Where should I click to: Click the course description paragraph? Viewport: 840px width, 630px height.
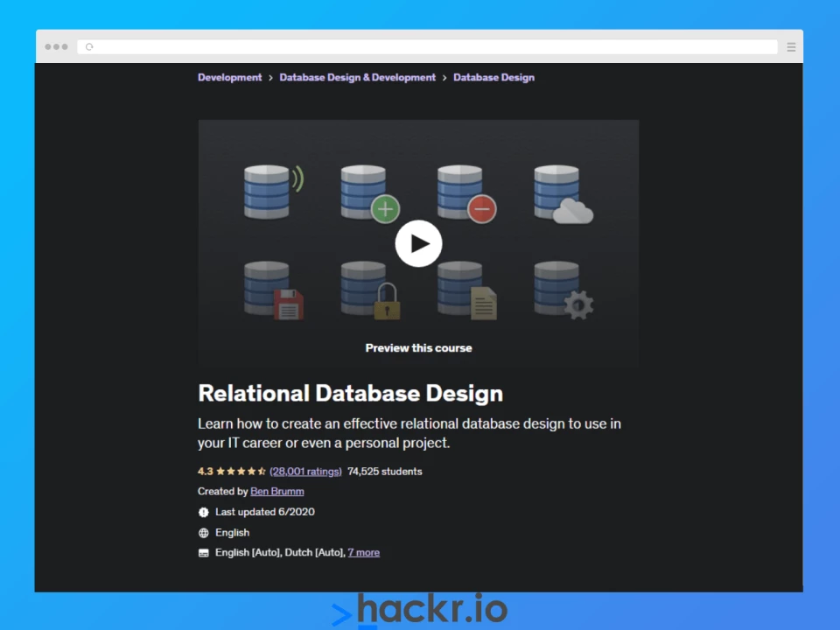point(409,433)
